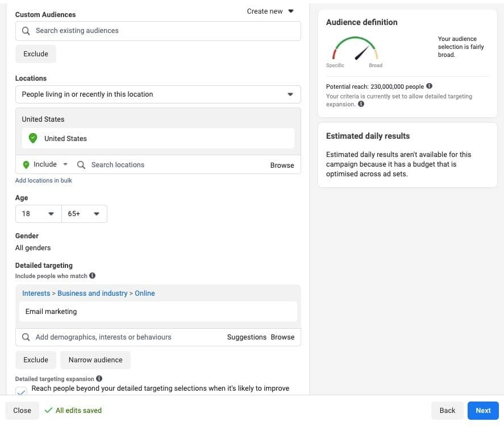Click Add locations in bulk link
Viewport: 504px width, 426px height.
click(43, 180)
